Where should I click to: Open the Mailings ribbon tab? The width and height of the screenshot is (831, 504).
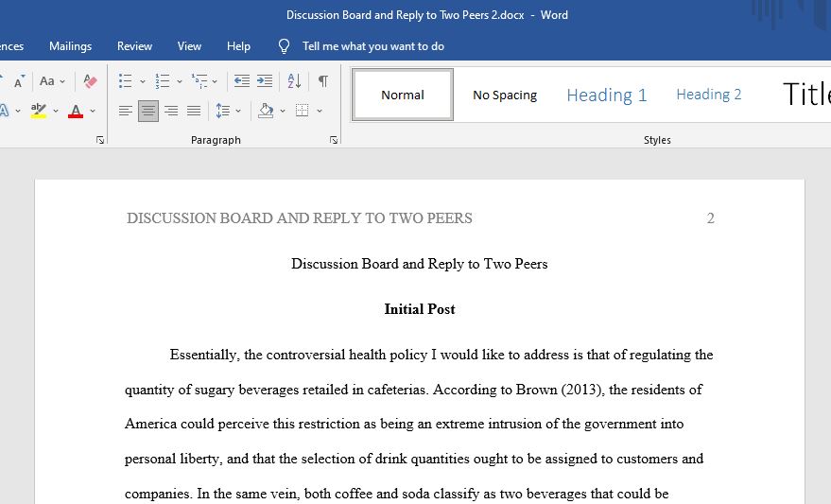click(x=71, y=46)
